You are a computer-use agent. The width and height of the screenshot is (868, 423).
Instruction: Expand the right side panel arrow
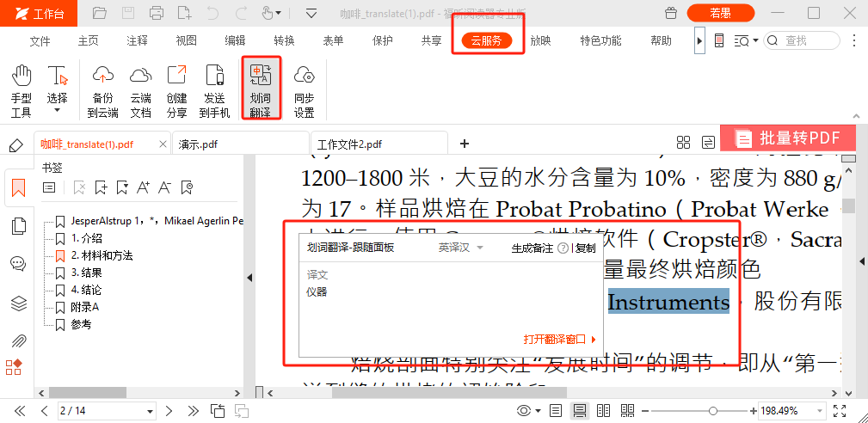(x=862, y=261)
